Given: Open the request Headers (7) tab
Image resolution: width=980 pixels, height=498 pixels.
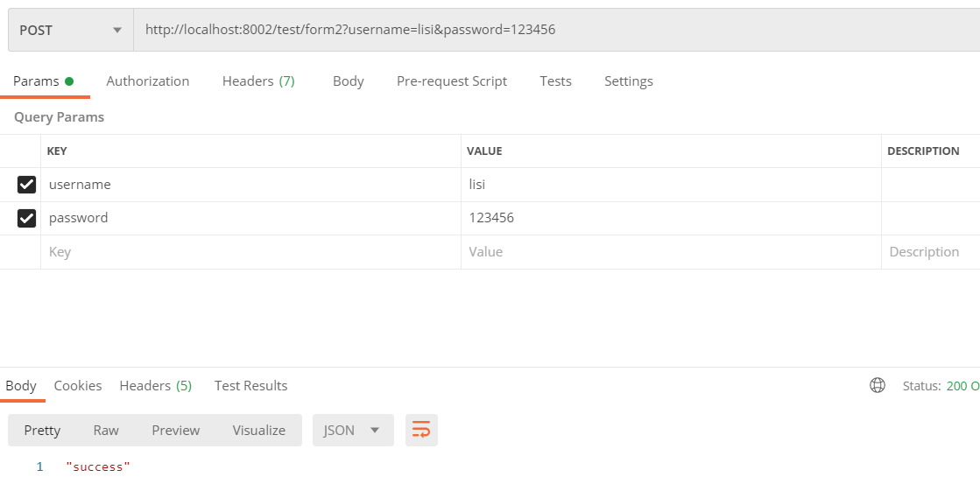Looking at the screenshot, I should pos(258,81).
